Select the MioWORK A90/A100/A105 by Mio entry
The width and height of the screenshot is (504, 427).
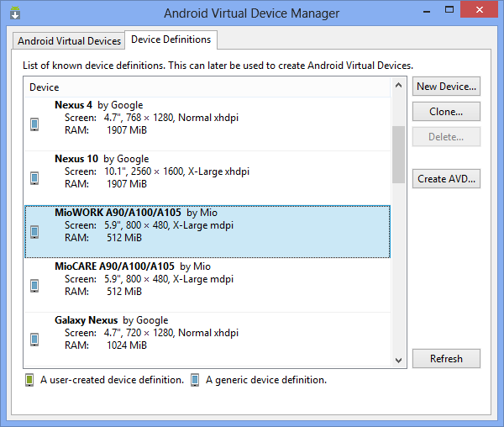[x=207, y=231]
